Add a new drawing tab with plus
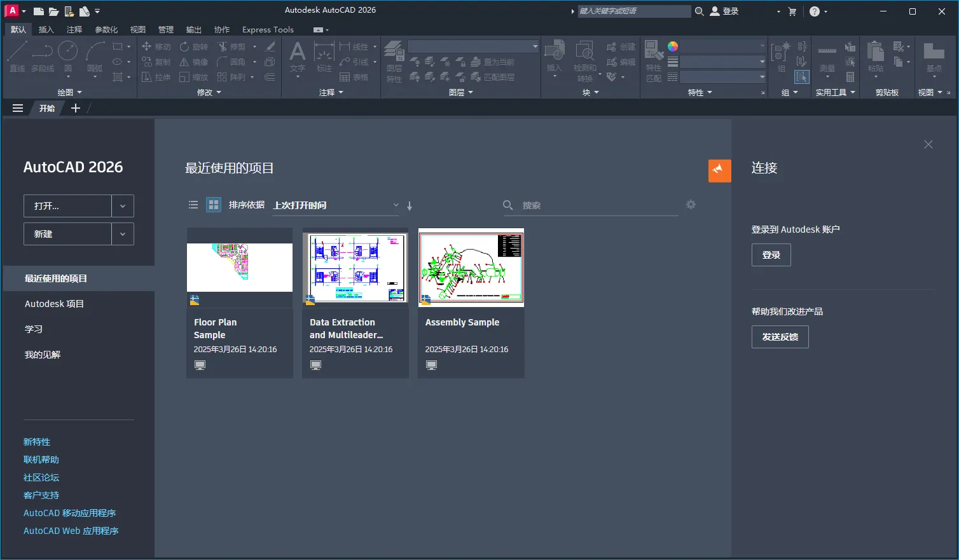Screen dimensions: 959x560 tap(76, 108)
